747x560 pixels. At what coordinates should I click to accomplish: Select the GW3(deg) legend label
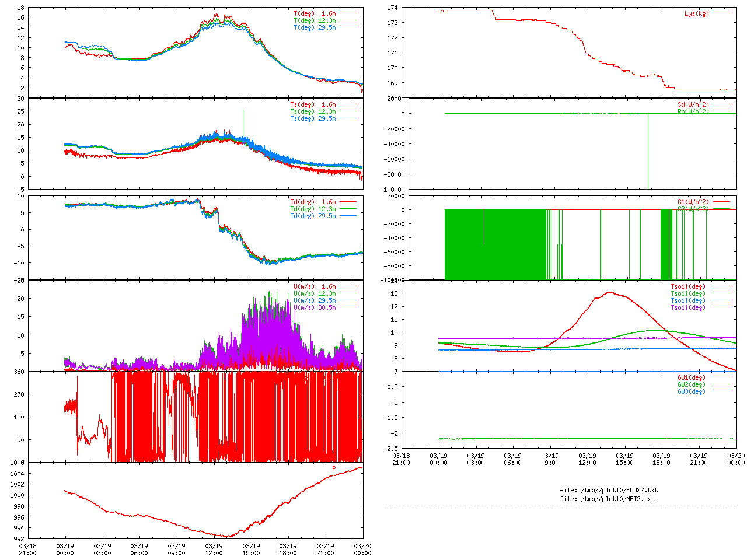tap(691, 391)
